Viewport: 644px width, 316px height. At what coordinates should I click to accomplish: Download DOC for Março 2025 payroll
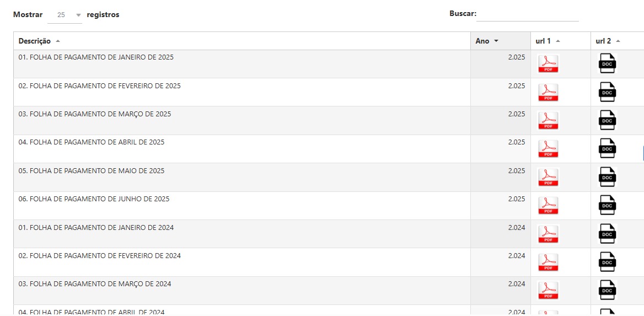pyautogui.click(x=607, y=120)
